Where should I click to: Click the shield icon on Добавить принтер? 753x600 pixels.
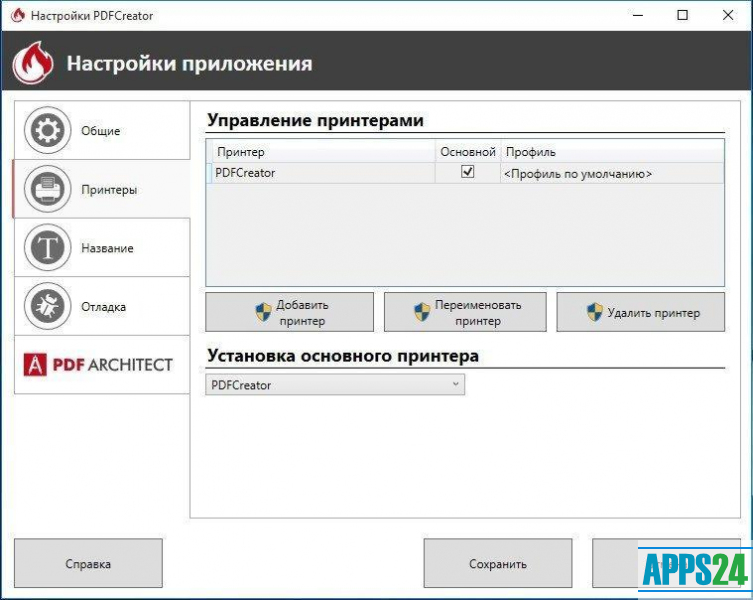pyautogui.click(x=263, y=312)
